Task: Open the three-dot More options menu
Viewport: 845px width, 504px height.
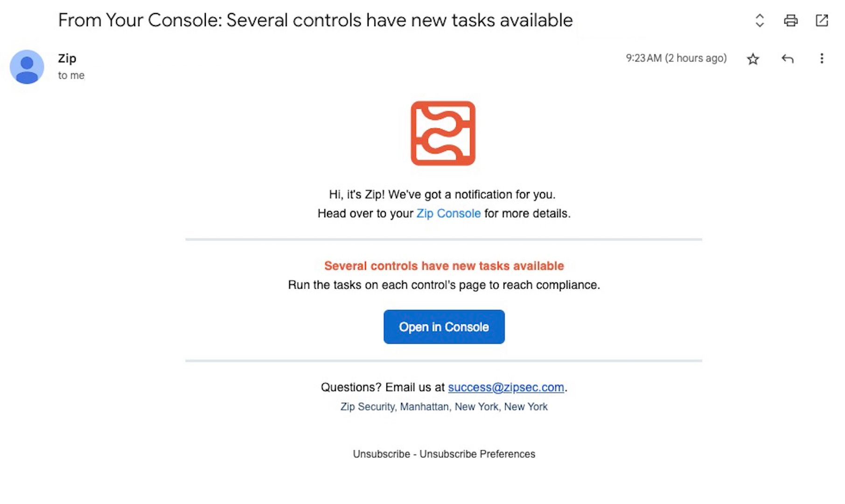Action: (x=822, y=59)
